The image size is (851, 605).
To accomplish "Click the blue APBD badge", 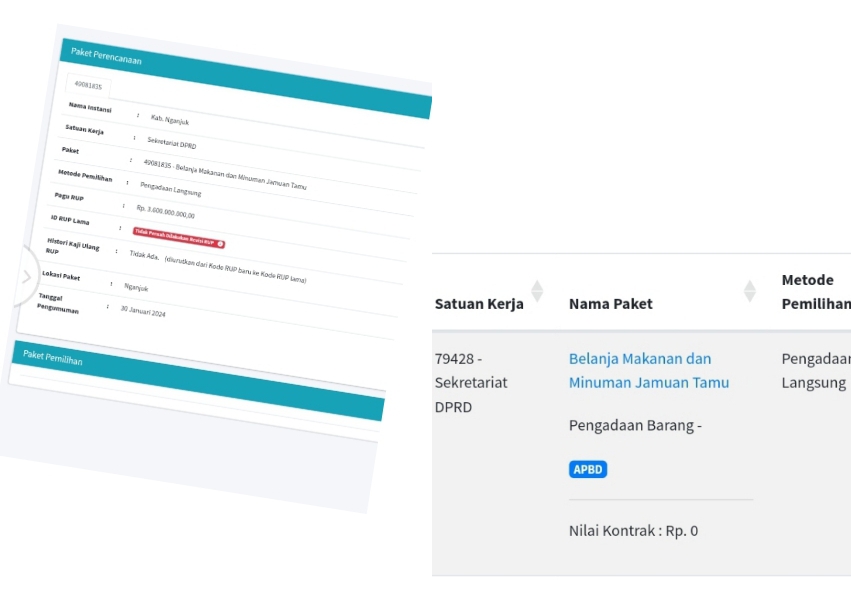I will pos(588,469).
